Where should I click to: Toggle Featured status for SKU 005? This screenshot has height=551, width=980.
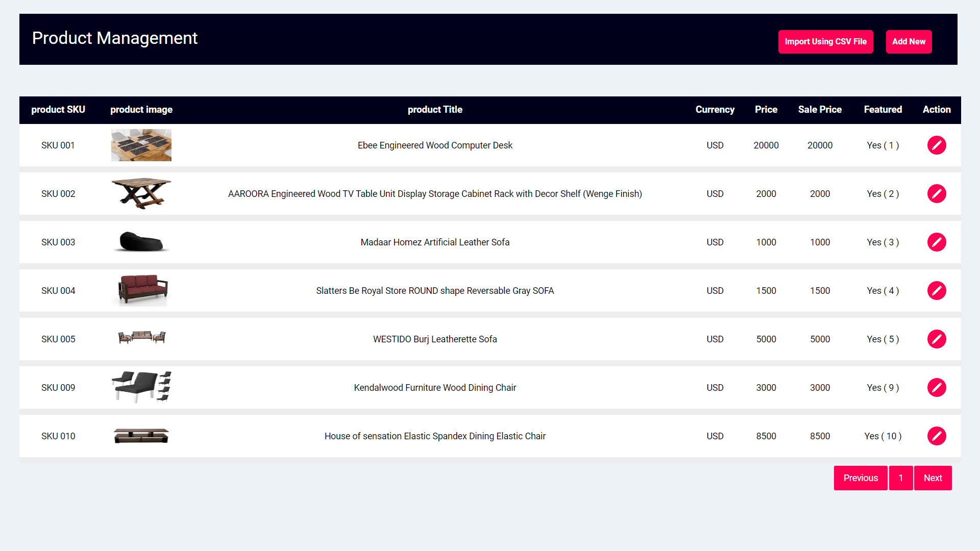pyautogui.click(x=883, y=339)
